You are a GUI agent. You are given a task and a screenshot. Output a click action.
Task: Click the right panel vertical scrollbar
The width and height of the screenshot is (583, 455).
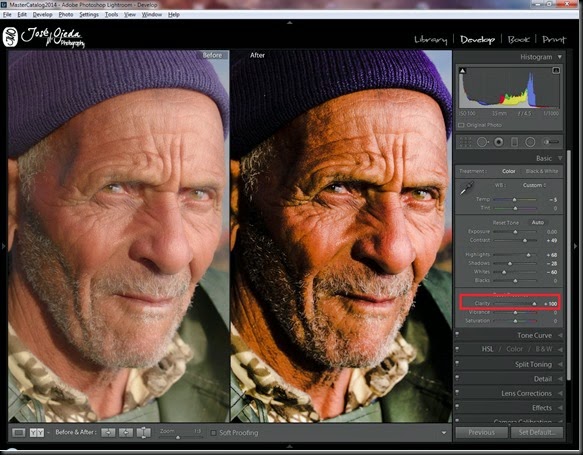(x=569, y=265)
